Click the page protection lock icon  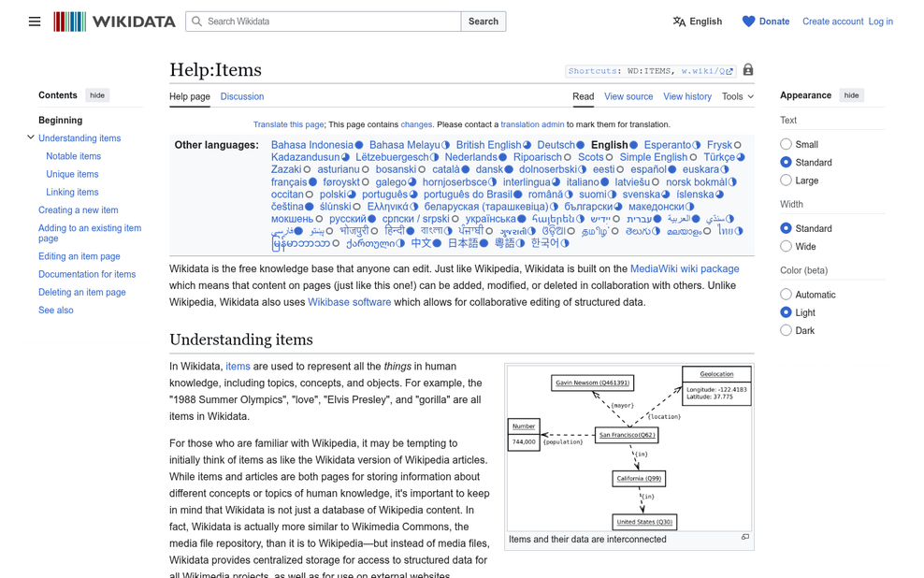pos(748,69)
